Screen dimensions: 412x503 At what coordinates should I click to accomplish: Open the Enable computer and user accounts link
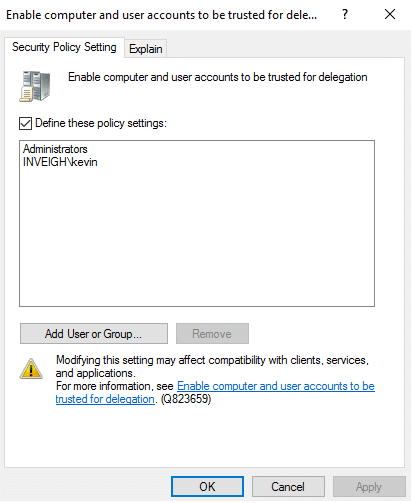(276, 386)
